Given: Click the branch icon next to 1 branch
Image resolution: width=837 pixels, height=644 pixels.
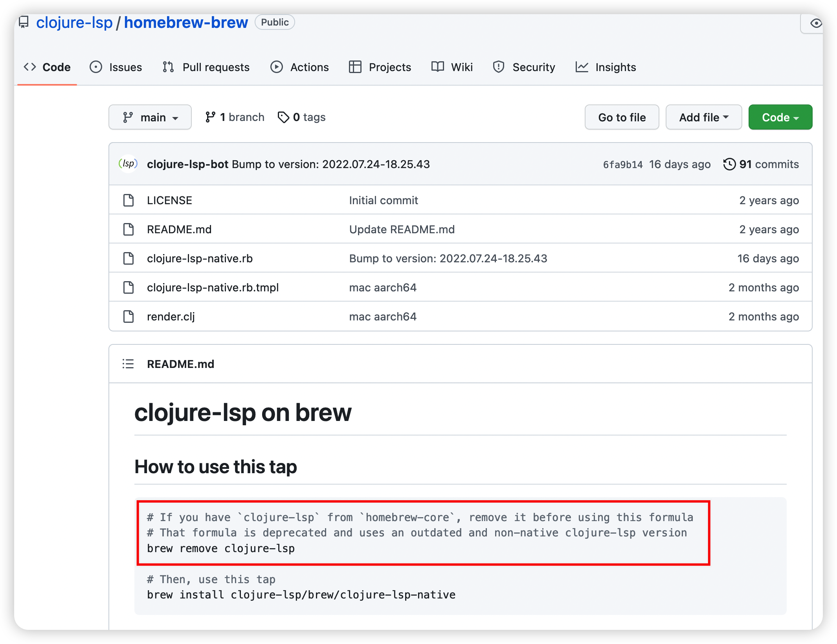Looking at the screenshot, I should [211, 117].
